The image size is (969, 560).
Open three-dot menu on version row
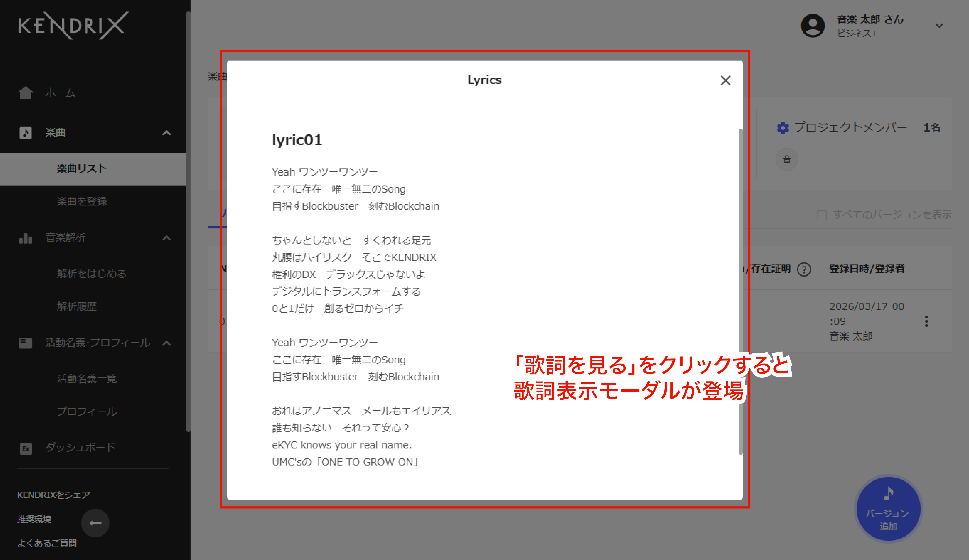[x=926, y=321]
